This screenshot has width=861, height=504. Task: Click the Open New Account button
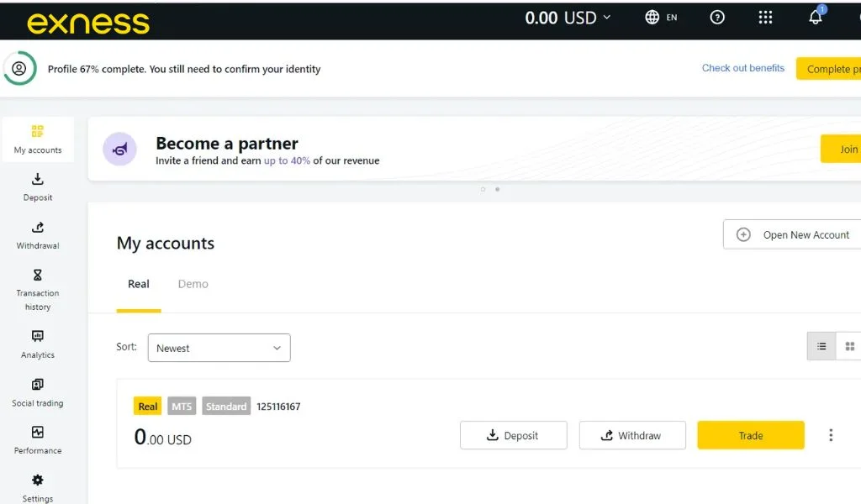pyautogui.click(x=793, y=235)
